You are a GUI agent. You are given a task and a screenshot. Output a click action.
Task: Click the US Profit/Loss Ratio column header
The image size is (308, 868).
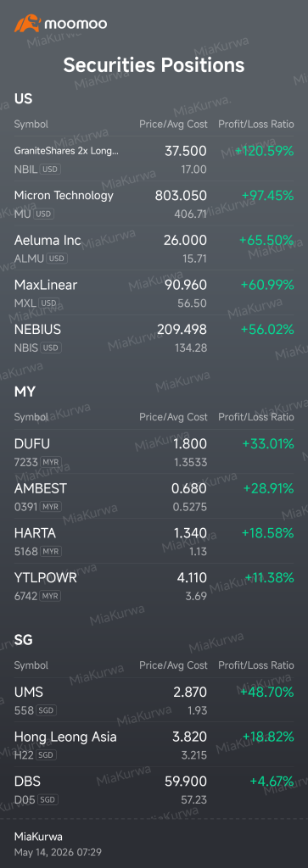256,124
